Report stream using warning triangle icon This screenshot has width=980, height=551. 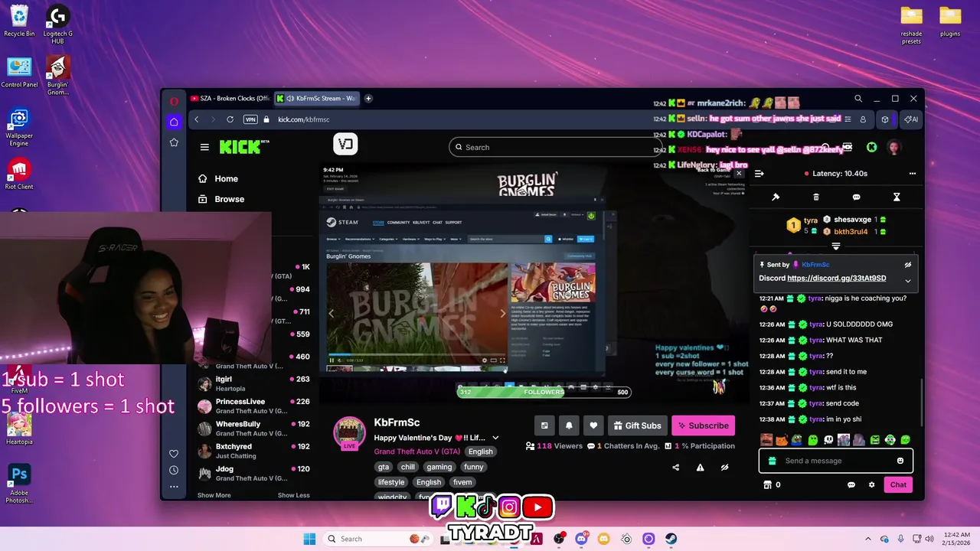[x=700, y=468]
